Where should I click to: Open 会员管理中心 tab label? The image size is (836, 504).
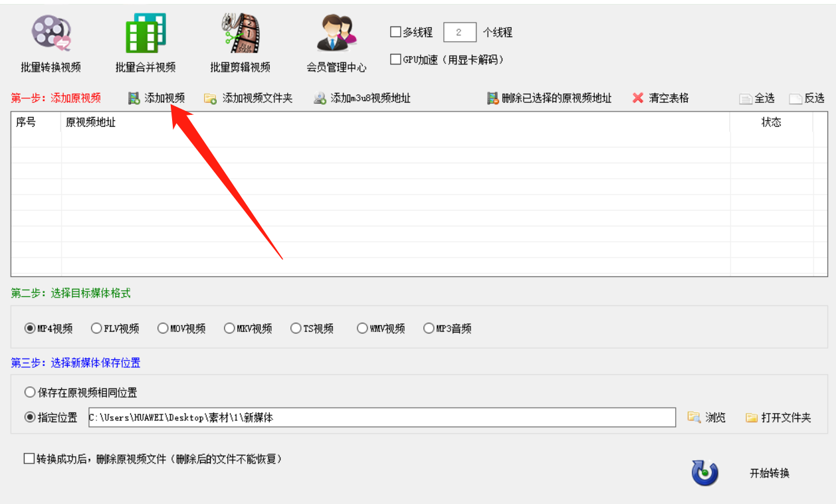[x=336, y=68]
